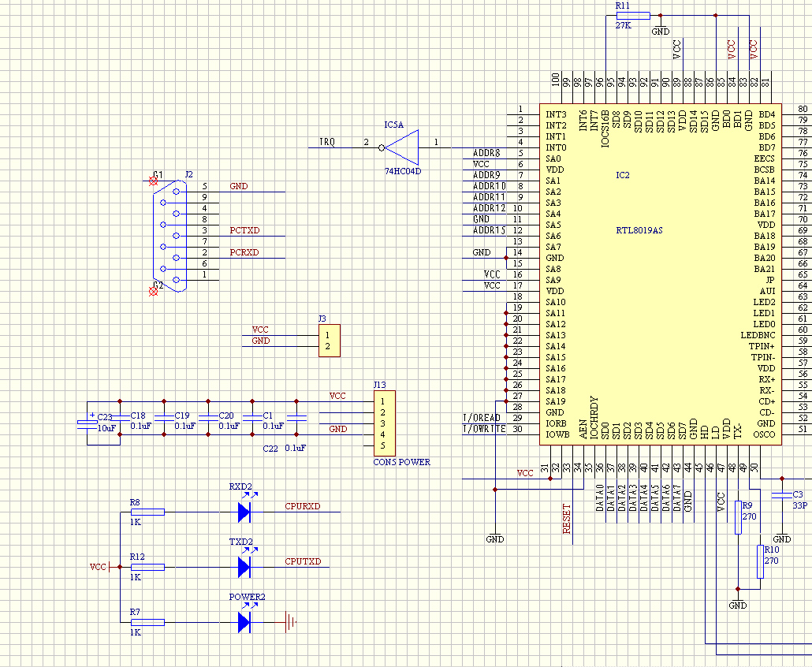Select the TPIN+ pin name
The image size is (812, 667).
pyautogui.click(x=762, y=346)
